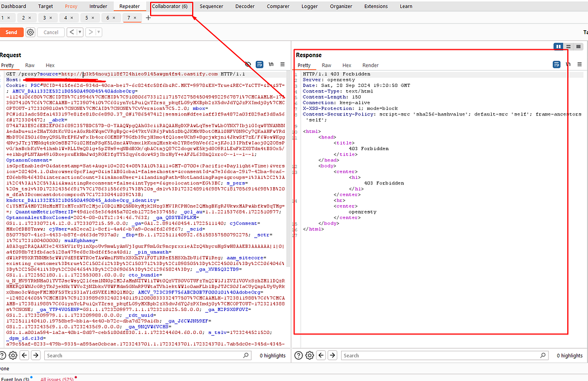Open All issues (575) link

(x=57, y=379)
